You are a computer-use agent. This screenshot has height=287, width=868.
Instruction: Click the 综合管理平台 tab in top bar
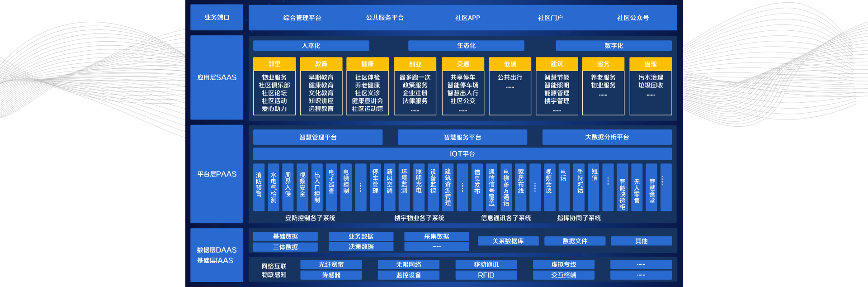click(302, 18)
